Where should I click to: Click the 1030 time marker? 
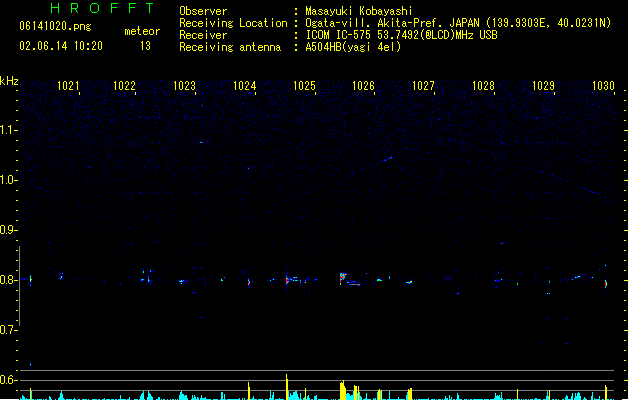coord(603,86)
